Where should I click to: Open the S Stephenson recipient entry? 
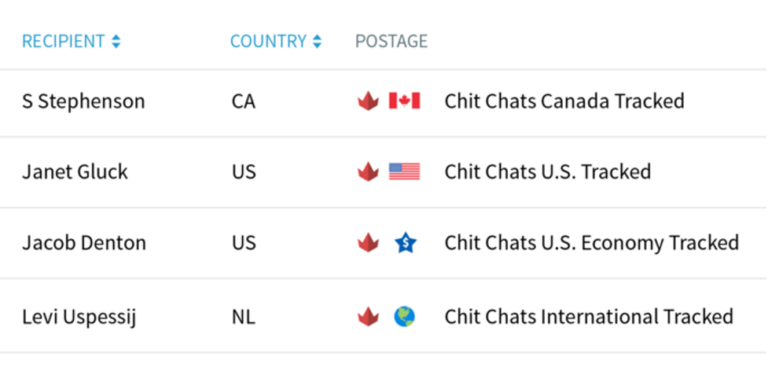click(83, 101)
